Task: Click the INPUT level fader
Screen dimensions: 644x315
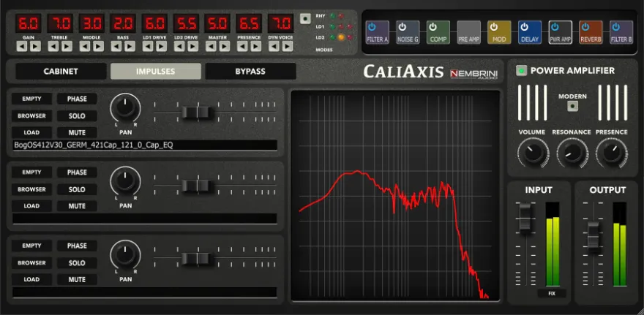Action: click(525, 219)
